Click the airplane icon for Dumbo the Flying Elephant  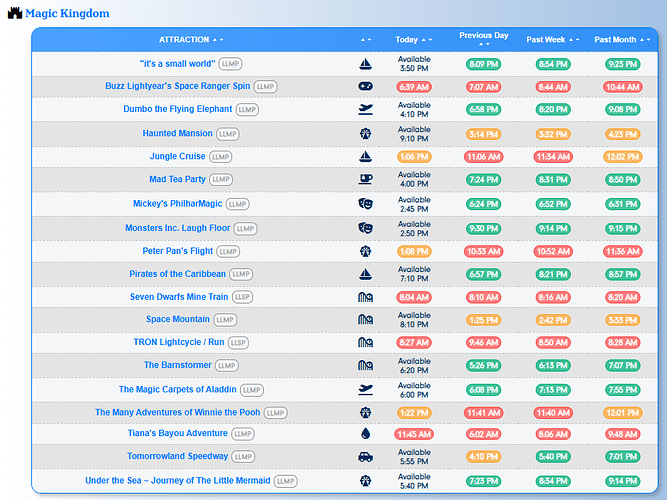click(365, 109)
